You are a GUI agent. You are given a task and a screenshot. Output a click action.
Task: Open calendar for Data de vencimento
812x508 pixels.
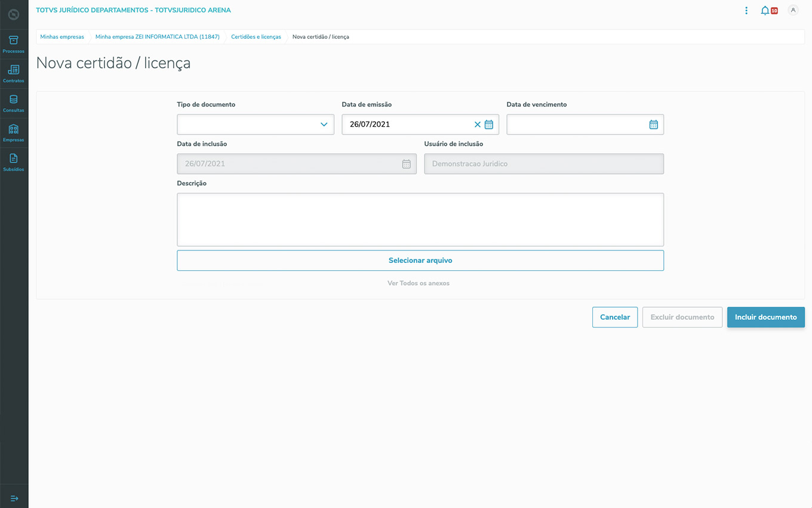tap(654, 125)
